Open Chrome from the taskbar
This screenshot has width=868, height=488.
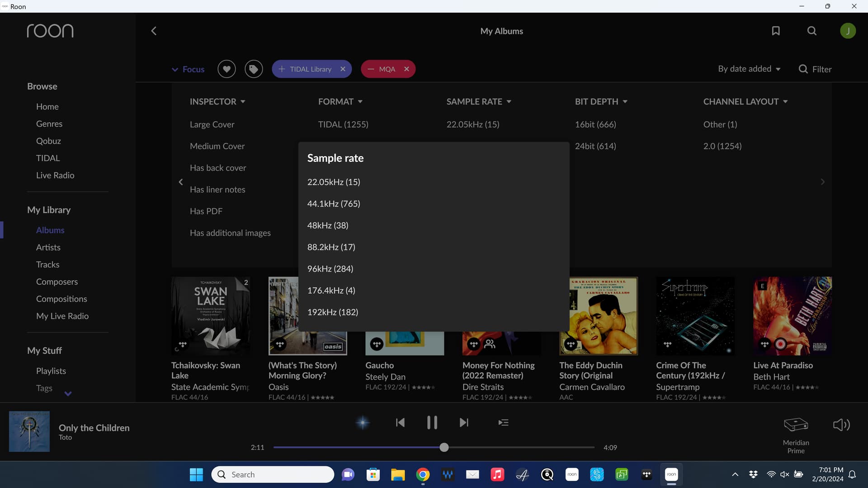click(x=423, y=474)
